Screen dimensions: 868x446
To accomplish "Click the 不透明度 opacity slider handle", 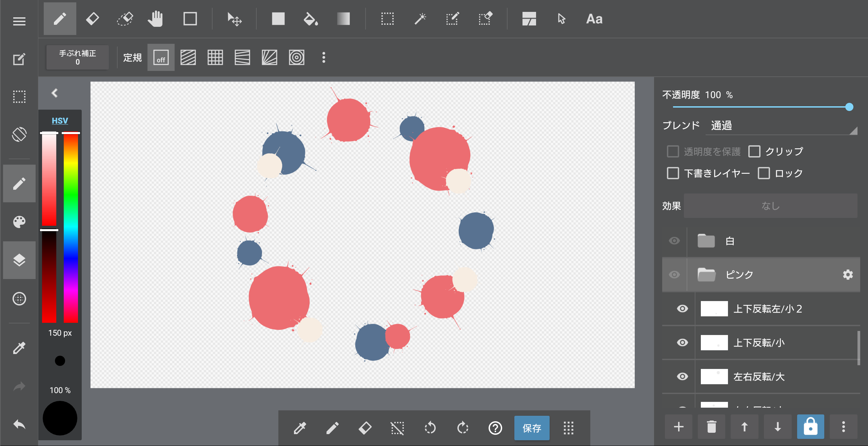I will [x=849, y=107].
